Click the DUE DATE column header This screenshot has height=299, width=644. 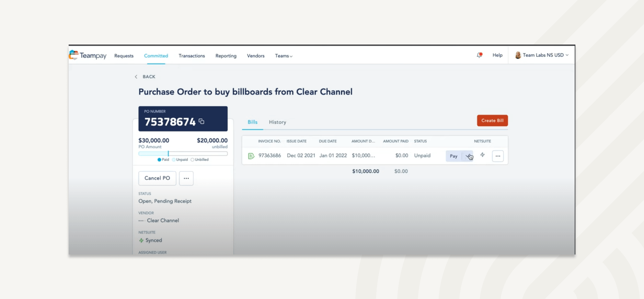pyautogui.click(x=328, y=141)
